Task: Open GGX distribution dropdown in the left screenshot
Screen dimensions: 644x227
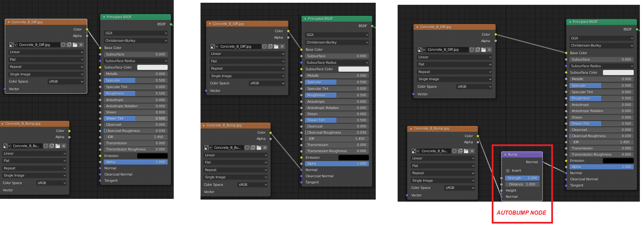Action: point(136,33)
